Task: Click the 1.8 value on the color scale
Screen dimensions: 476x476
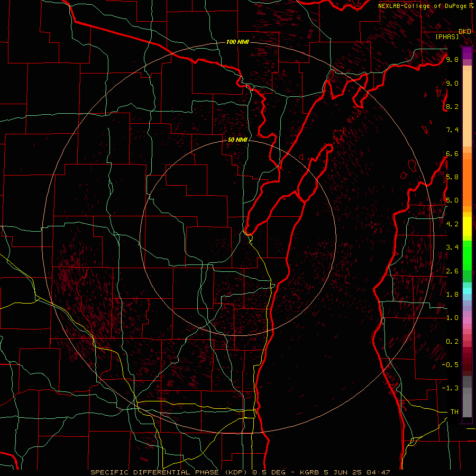Action: click(x=452, y=295)
